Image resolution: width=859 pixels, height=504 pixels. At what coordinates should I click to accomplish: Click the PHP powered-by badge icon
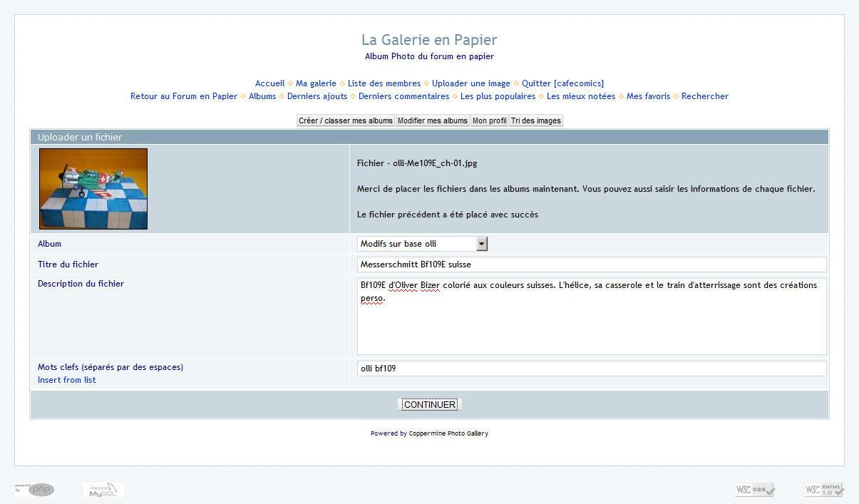point(34,490)
